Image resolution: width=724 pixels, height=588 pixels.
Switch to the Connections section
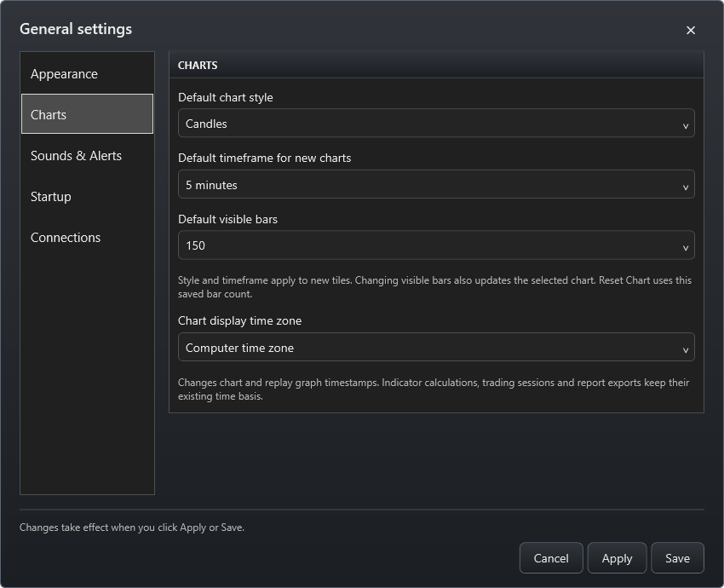(87, 238)
